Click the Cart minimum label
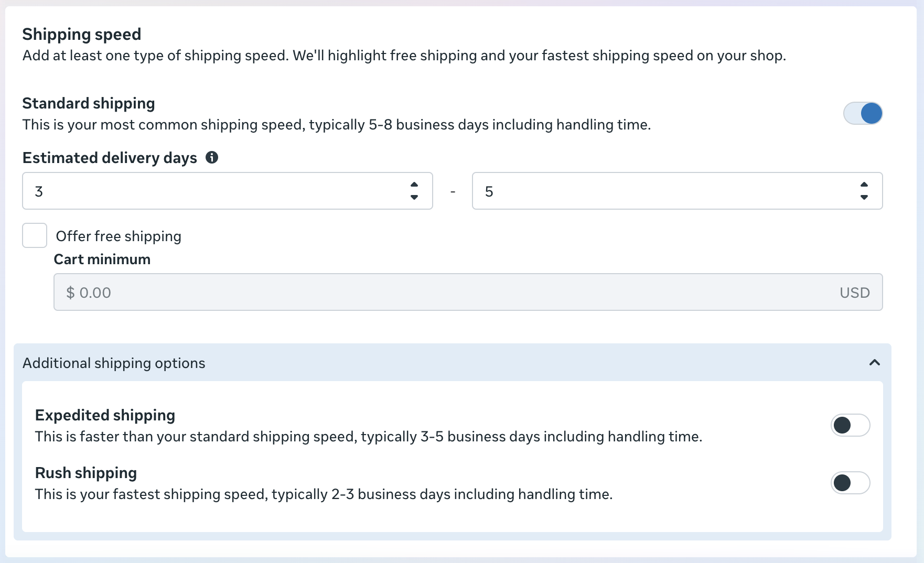This screenshot has width=924, height=563. (102, 259)
